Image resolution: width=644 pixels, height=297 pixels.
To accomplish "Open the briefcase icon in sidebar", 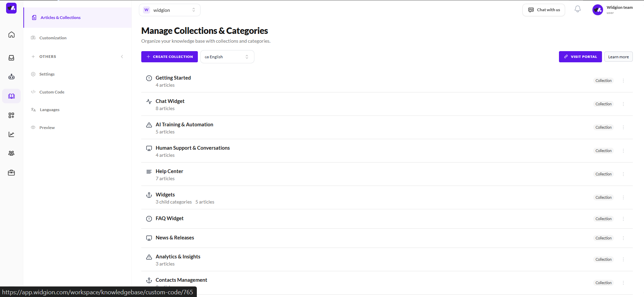I will click(x=12, y=173).
